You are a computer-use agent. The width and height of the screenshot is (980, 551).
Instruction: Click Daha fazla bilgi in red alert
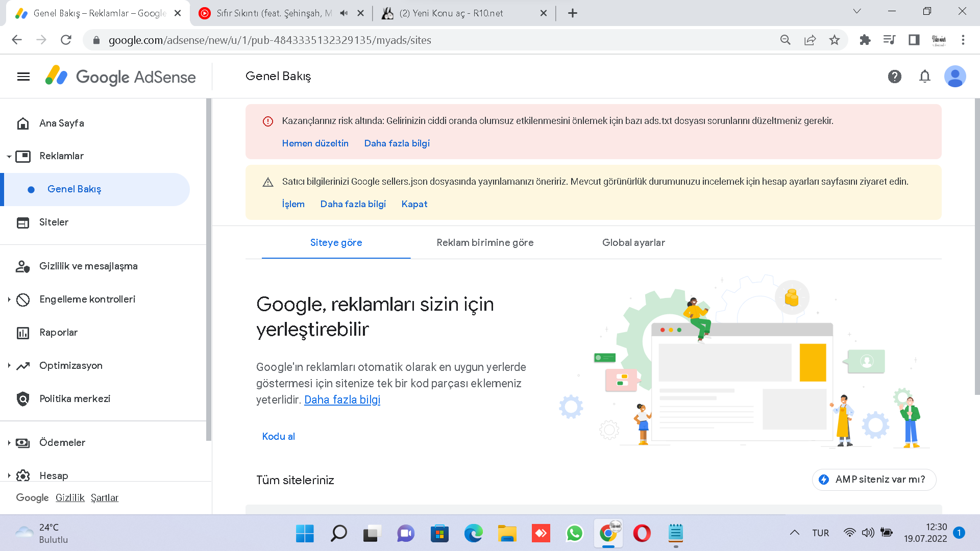397,143
